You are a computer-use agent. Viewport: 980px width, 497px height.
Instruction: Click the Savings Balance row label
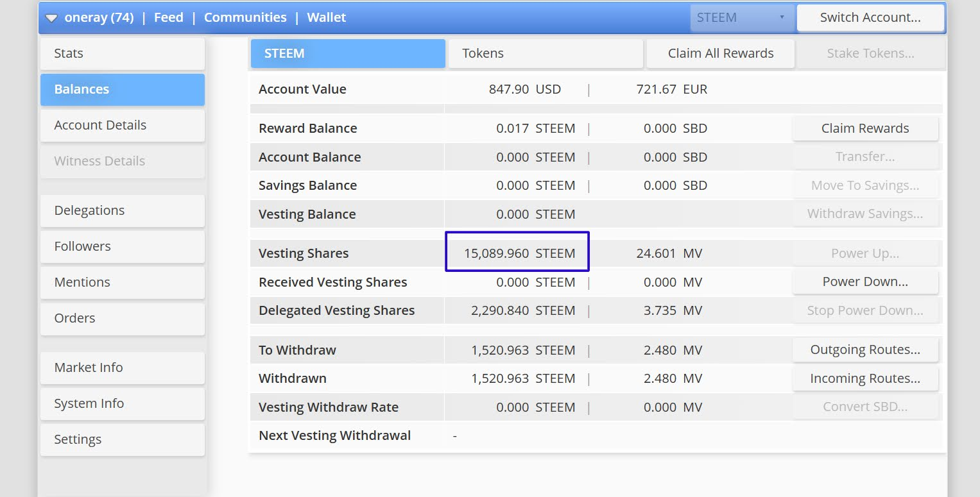coord(308,185)
